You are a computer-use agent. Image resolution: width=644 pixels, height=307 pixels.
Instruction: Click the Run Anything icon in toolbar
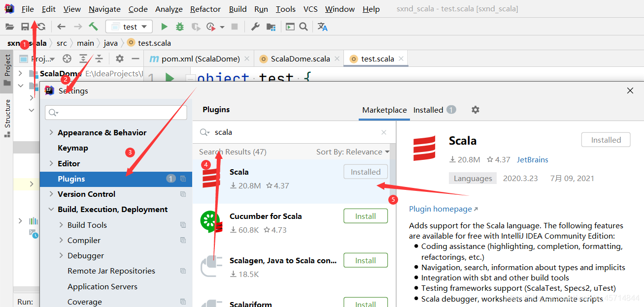click(290, 27)
